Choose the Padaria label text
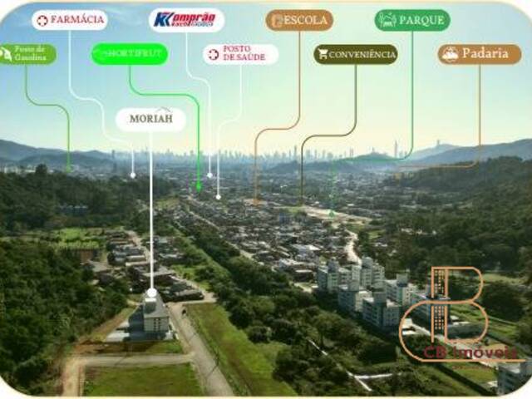 [486, 55]
